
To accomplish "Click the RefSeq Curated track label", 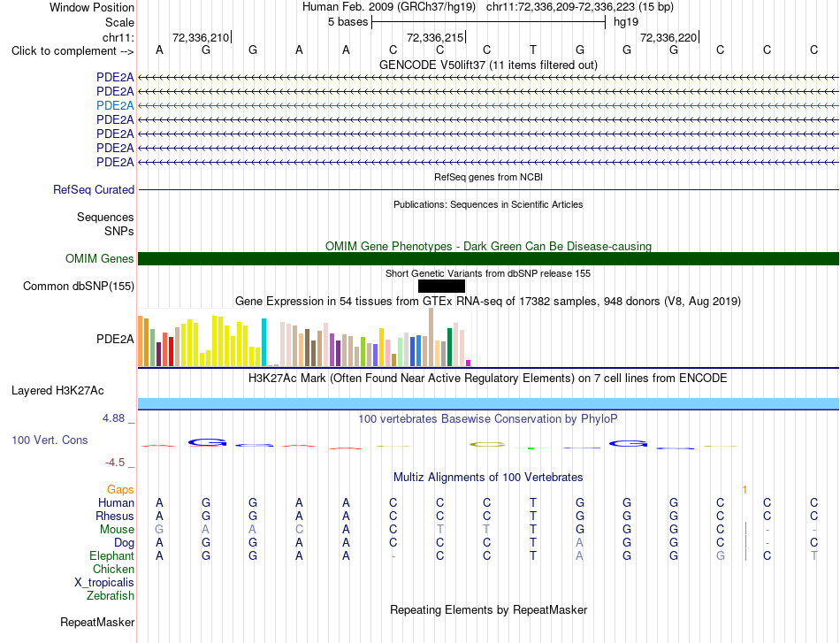I will [x=94, y=189].
